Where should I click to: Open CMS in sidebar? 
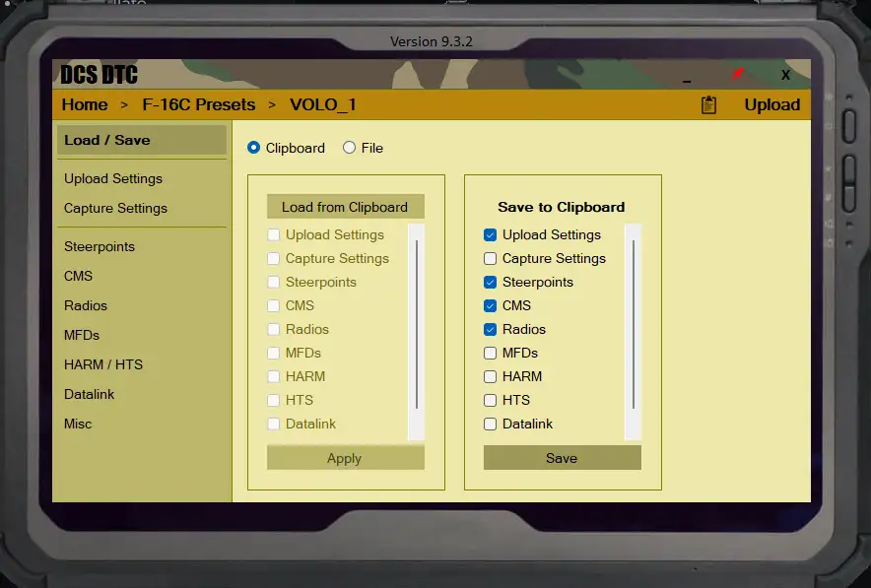(x=78, y=276)
